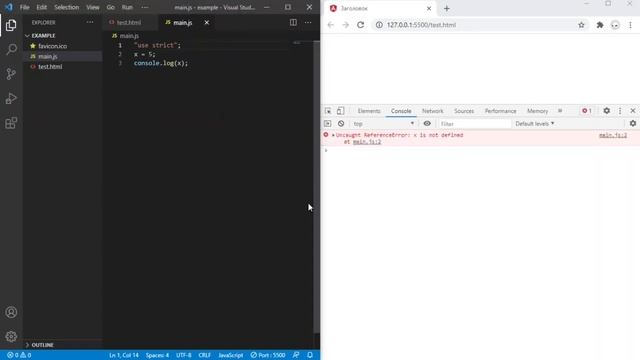Go back in Chrome browser
The image size is (640, 360).
click(331, 25)
